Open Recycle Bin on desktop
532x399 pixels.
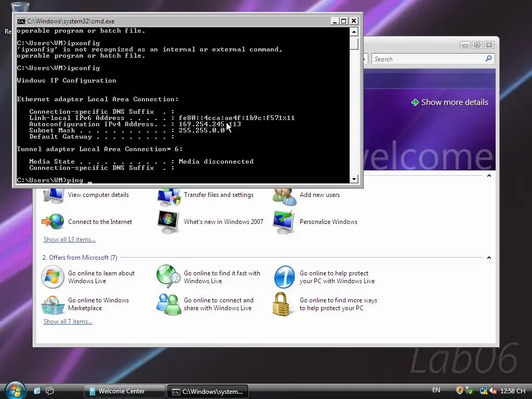(x=20, y=8)
